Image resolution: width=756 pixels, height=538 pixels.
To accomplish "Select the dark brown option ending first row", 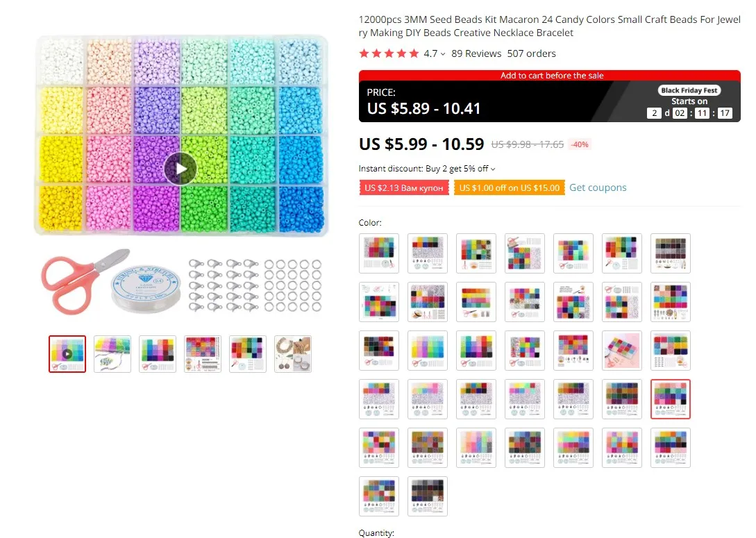I will coord(670,253).
